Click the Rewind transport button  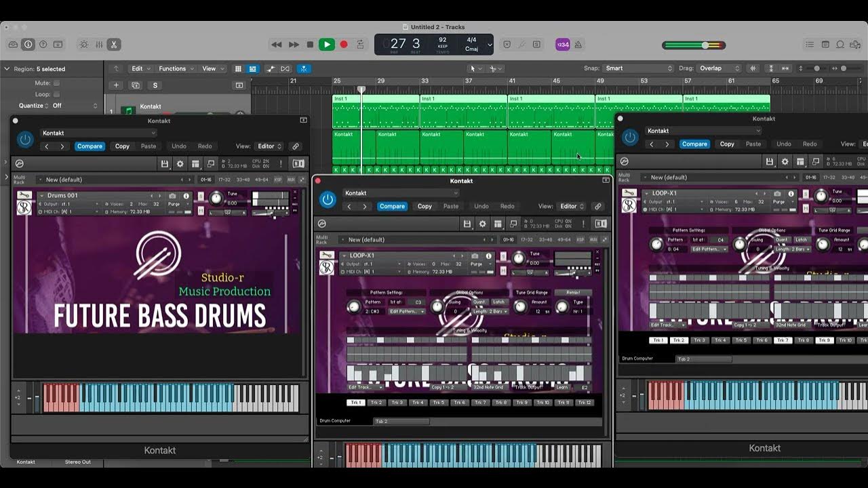coord(277,45)
